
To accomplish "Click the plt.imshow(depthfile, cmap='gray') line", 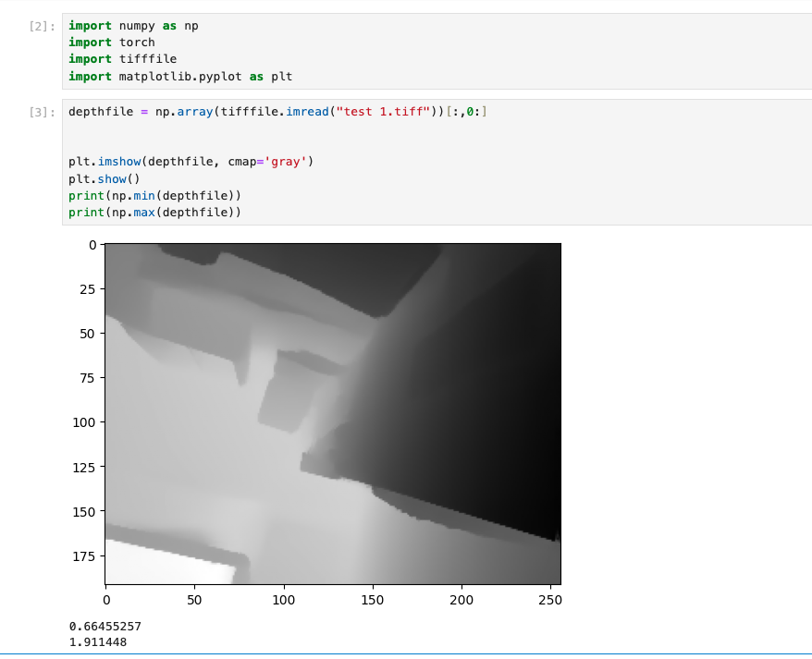I will pos(191,162).
